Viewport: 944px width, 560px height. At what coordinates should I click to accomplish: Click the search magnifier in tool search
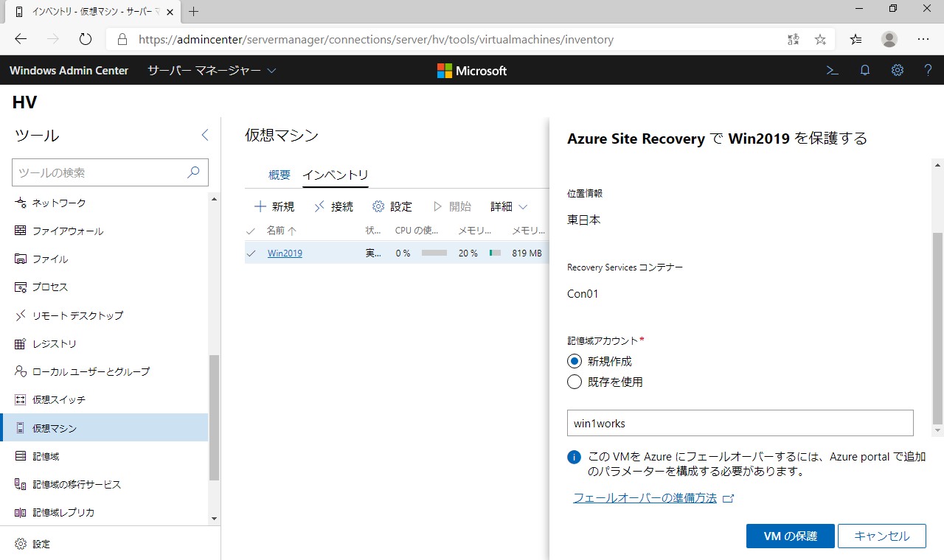[x=193, y=172]
